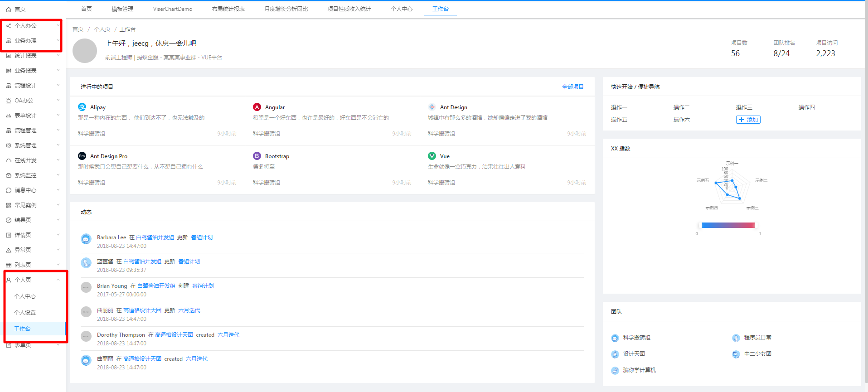868x392 pixels.
Task: Expand the 业务报表 submenu arrow
Action: coord(58,71)
